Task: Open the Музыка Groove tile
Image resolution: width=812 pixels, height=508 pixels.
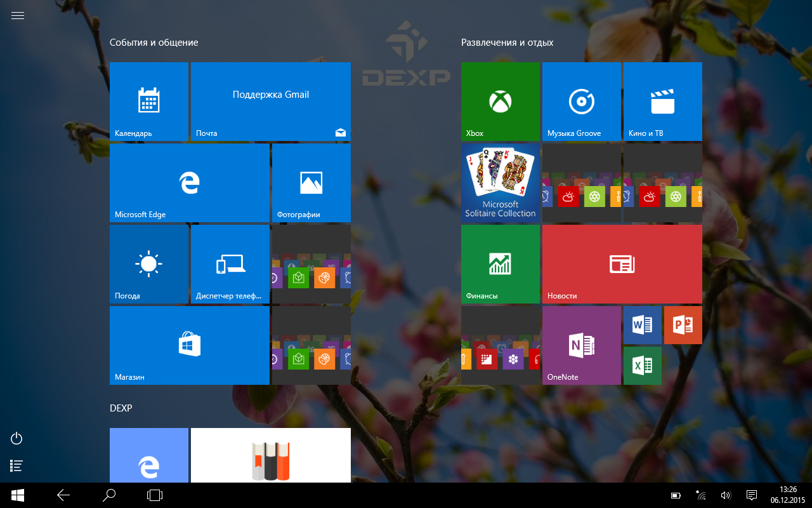Action: click(x=582, y=102)
